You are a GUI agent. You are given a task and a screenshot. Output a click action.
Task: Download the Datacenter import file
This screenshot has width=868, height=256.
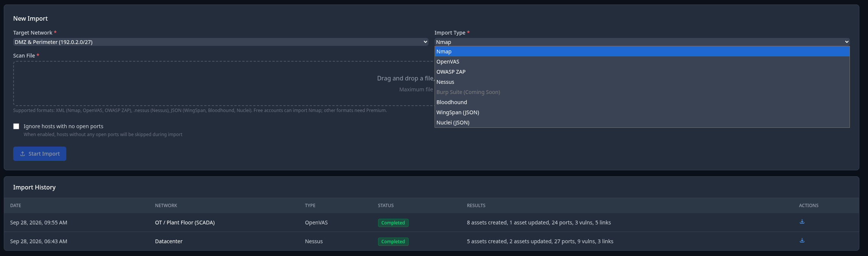tap(802, 241)
